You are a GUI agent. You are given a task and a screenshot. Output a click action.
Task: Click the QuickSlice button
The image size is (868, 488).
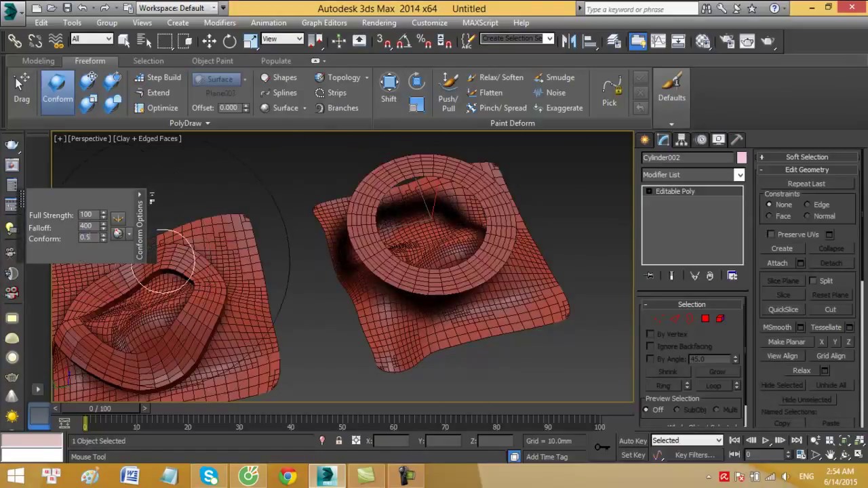[x=783, y=310]
